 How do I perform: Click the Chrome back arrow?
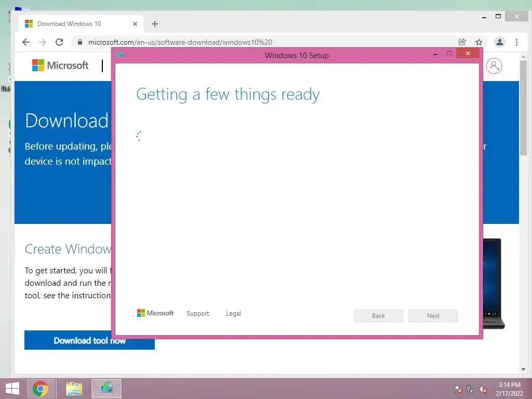[x=26, y=42]
